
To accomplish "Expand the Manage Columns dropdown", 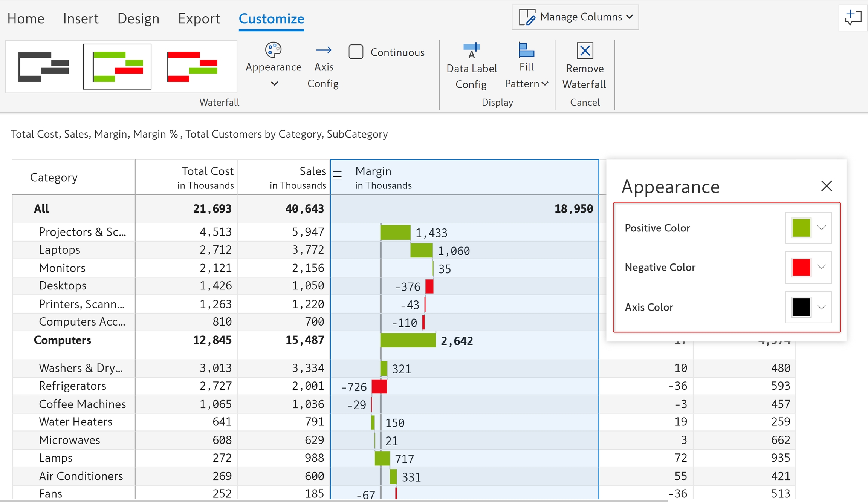I will 575,17.
